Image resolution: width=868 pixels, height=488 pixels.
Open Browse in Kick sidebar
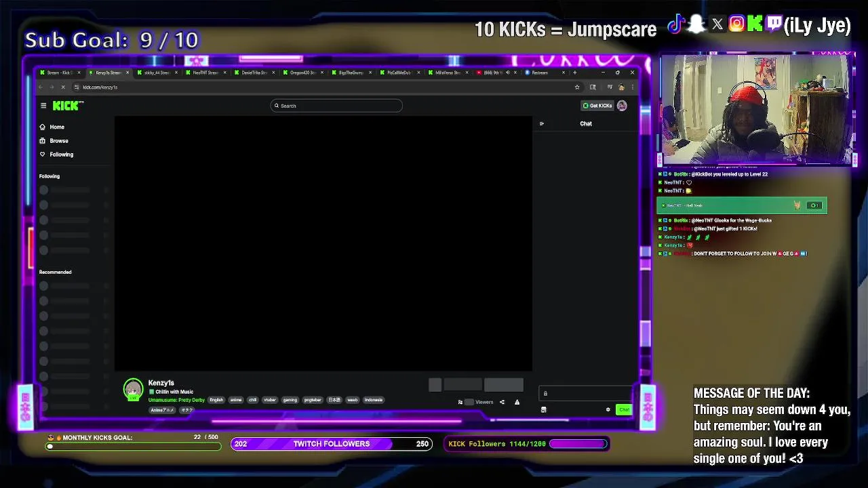(54, 141)
